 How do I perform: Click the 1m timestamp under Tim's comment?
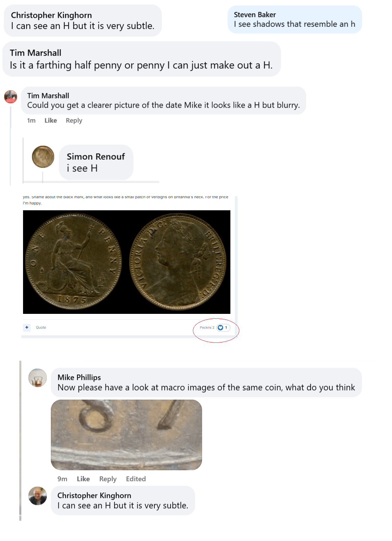(x=31, y=120)
